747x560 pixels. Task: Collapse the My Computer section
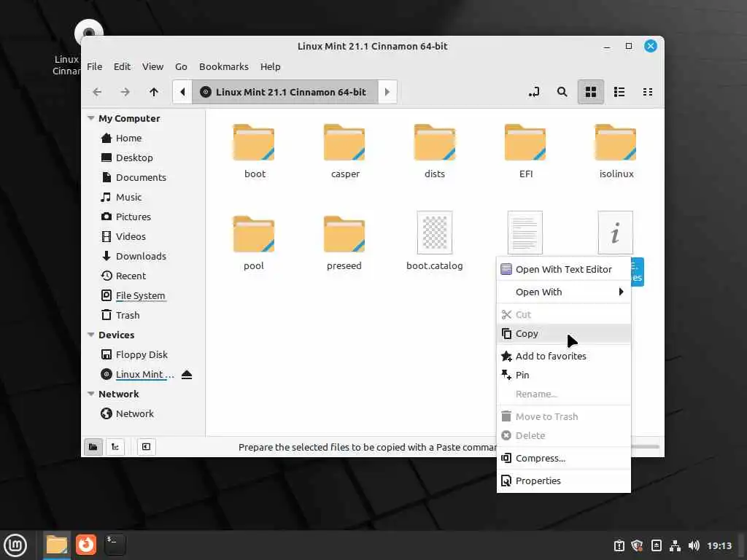91,118
